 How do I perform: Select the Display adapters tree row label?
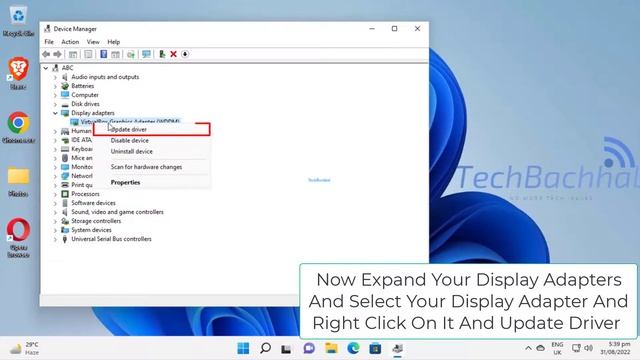[93, 113]
